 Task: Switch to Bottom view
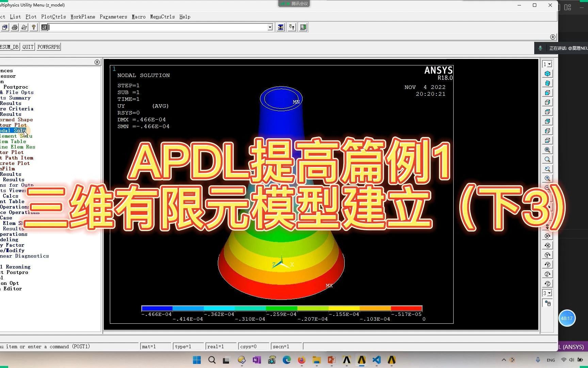click(548, 140)
